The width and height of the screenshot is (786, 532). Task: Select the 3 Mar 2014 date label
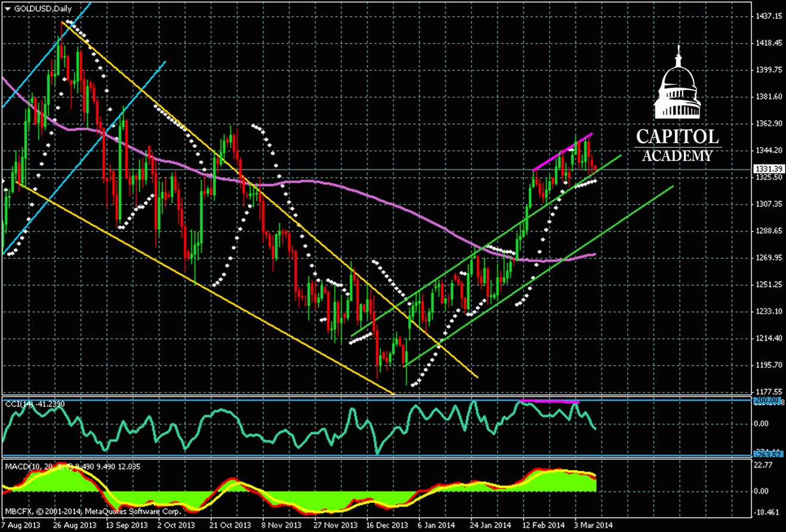tap(594, 525)
